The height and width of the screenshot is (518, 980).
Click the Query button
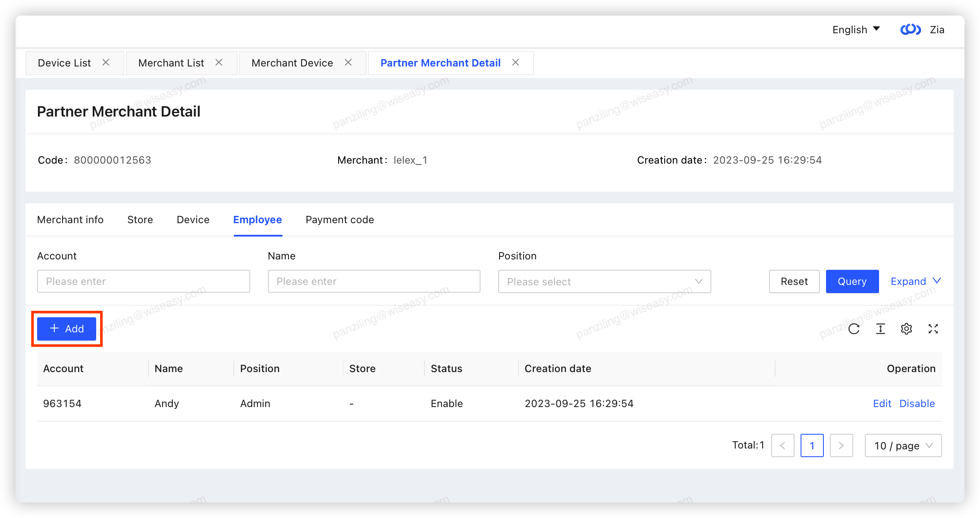tap(852, 281)
